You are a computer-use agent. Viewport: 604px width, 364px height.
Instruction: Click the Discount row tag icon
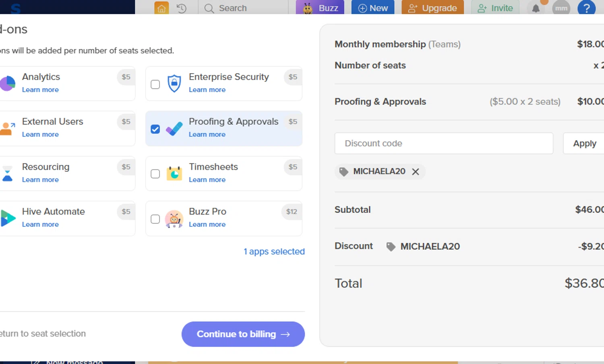coord(391,247)
